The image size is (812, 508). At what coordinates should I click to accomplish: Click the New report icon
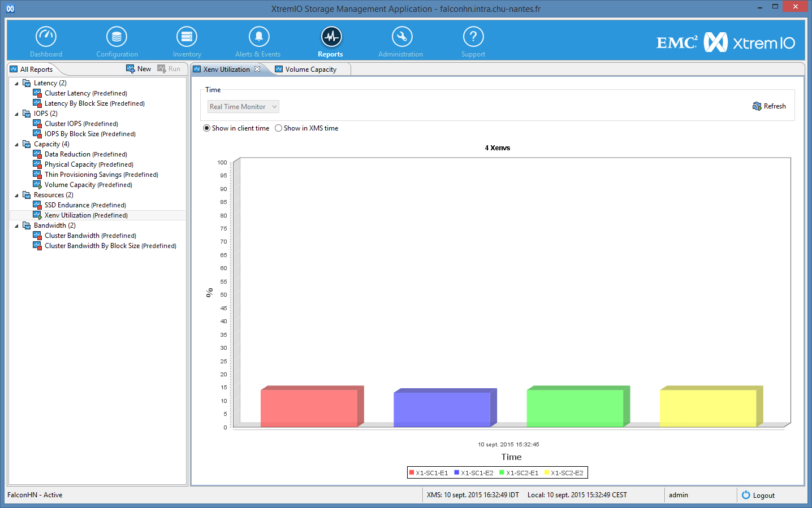point(131,69)
